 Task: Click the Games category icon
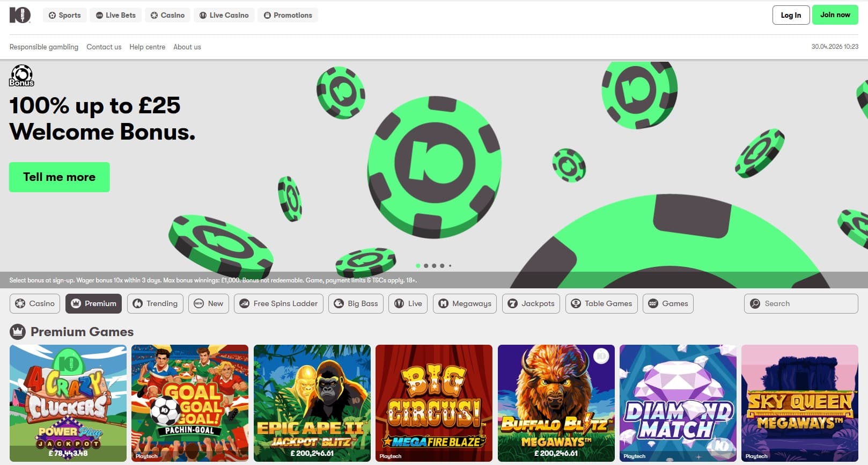tap(653, 303)
